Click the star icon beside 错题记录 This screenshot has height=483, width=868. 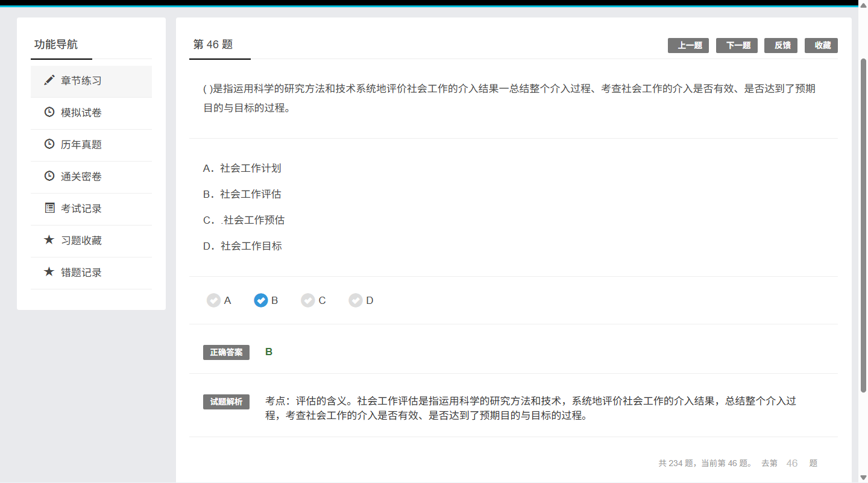tap(49, 272)
